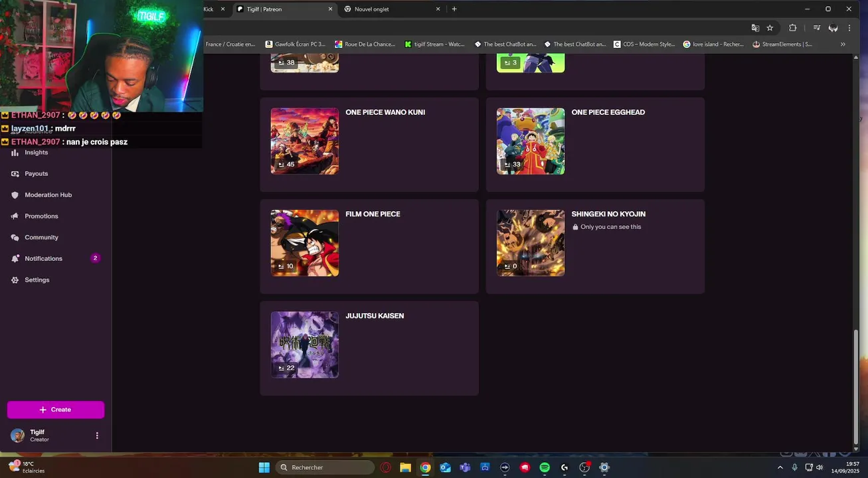Open a new browser tab
The width and height of the screenshot is (868, 478).
click(x=454, y=9)
